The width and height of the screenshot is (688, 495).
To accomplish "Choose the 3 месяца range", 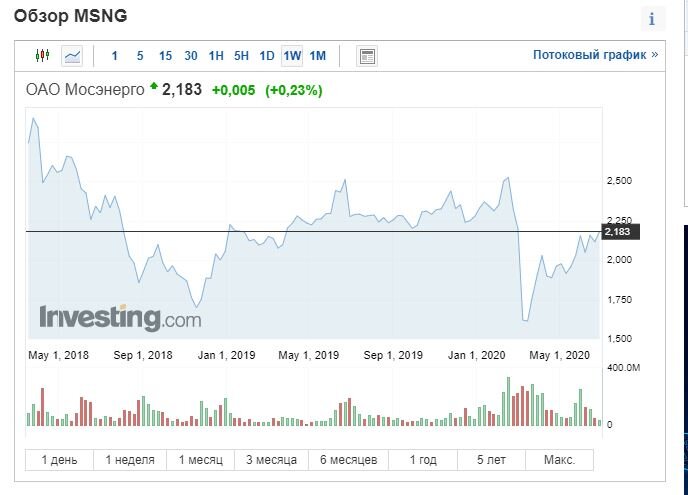I will pos(272,460).
